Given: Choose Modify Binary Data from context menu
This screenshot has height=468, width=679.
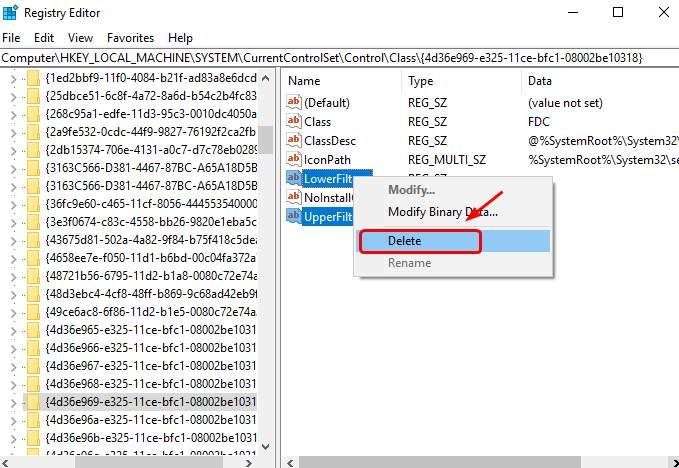Looking at the screenshot, I should [x=443, y=212].
